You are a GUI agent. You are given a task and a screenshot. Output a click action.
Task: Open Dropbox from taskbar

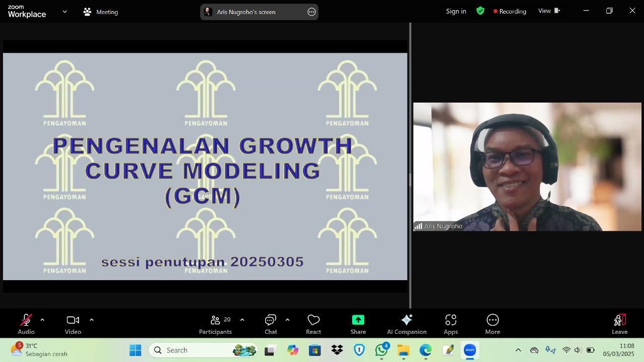[337, 350]
